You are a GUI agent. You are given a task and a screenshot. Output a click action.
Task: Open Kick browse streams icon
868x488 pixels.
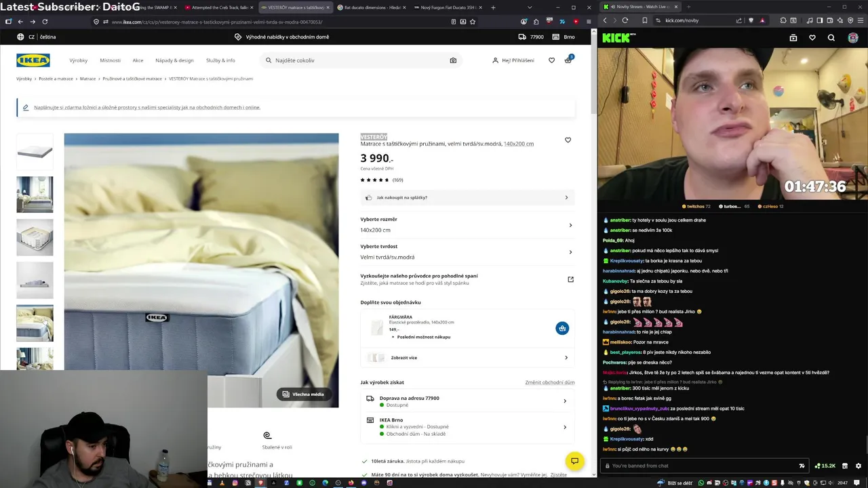[793, 38]
